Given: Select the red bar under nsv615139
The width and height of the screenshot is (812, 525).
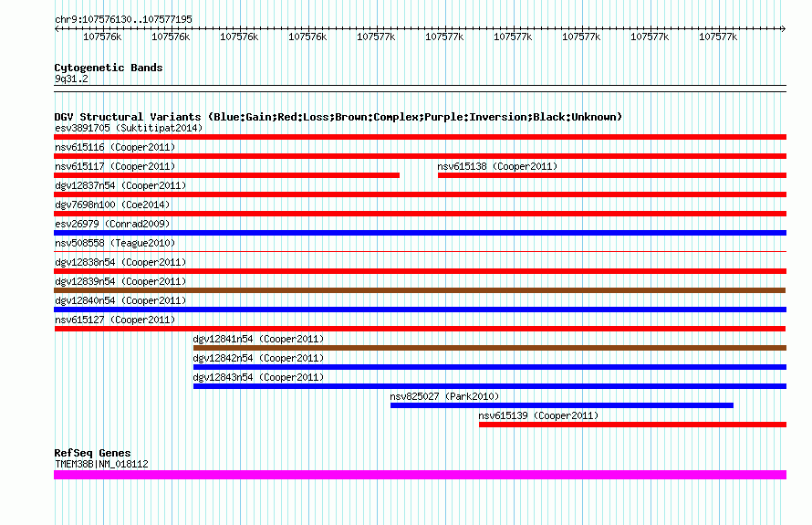Looking at the screenshot, I should click(x=633, y=425).
